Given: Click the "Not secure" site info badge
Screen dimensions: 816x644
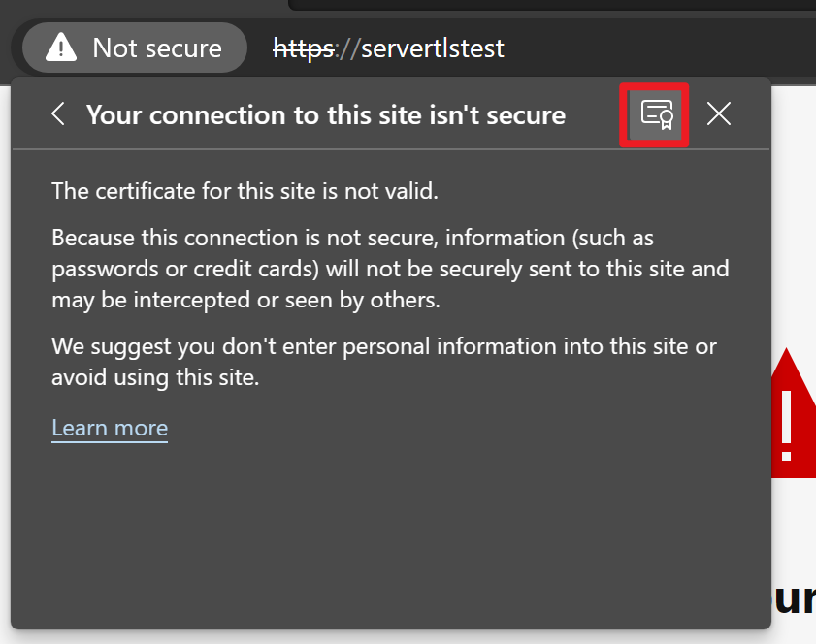Looking at the screenshot, I should 134,48.
